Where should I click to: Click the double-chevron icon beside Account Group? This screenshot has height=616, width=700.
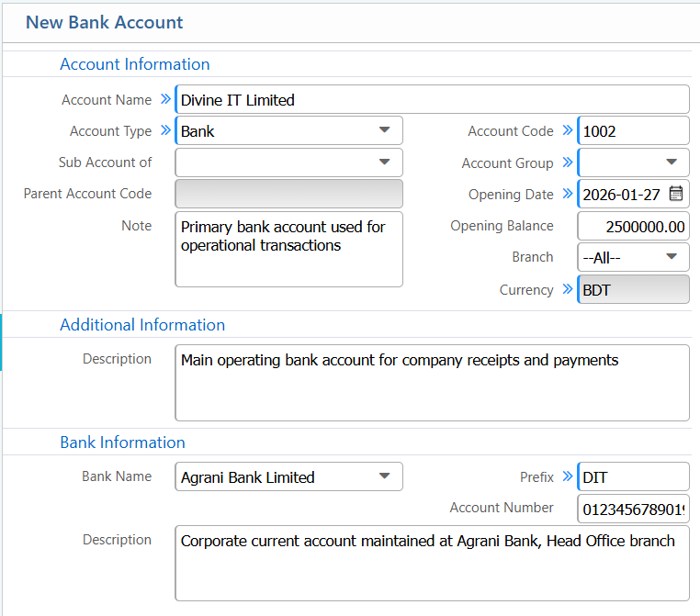point(568,162)
